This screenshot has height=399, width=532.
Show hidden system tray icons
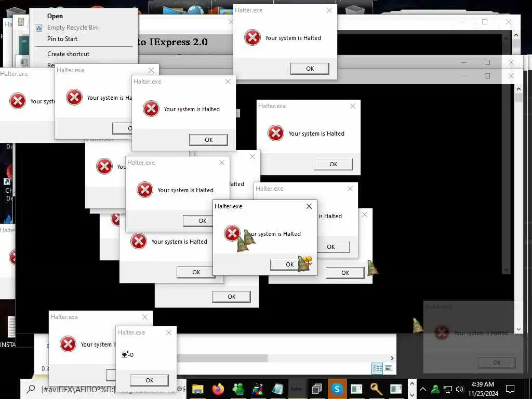pyautogui.click(x=423, y=389)
